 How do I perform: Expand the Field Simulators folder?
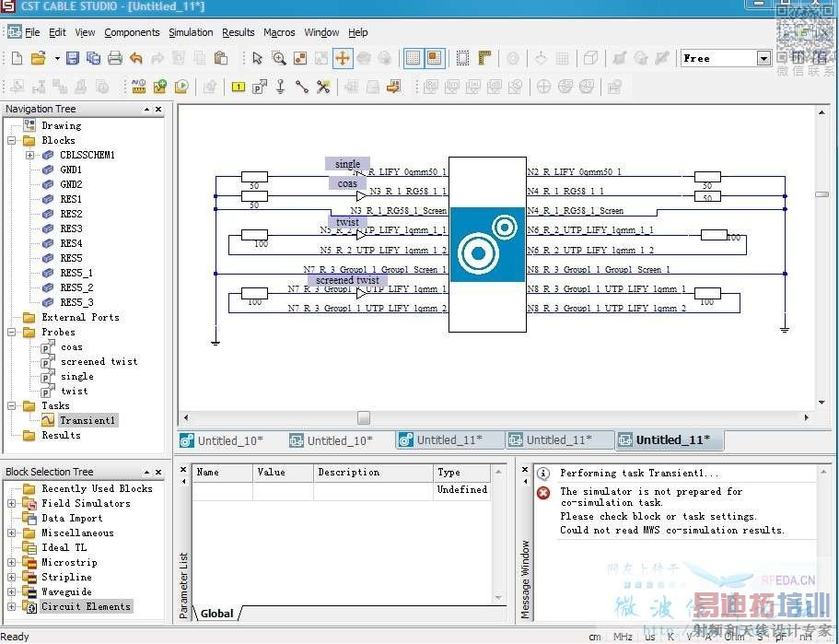click(x=12, y=503)
